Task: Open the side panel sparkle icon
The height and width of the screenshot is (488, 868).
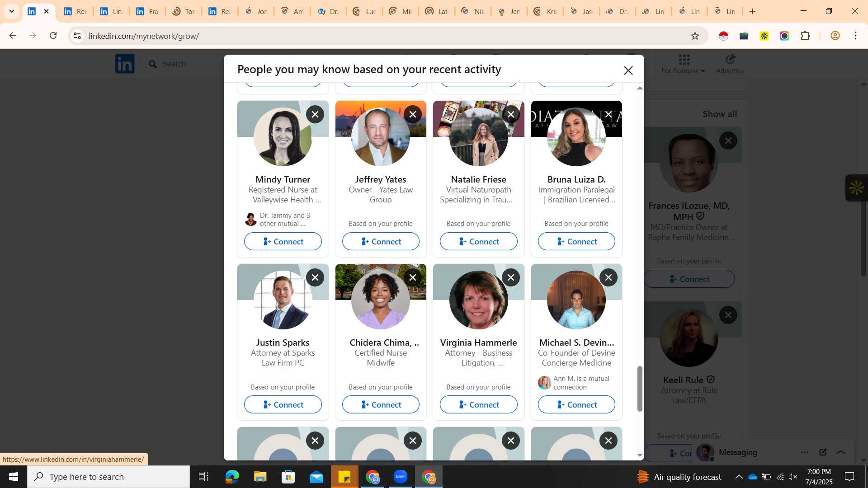Action: [856, 188]
